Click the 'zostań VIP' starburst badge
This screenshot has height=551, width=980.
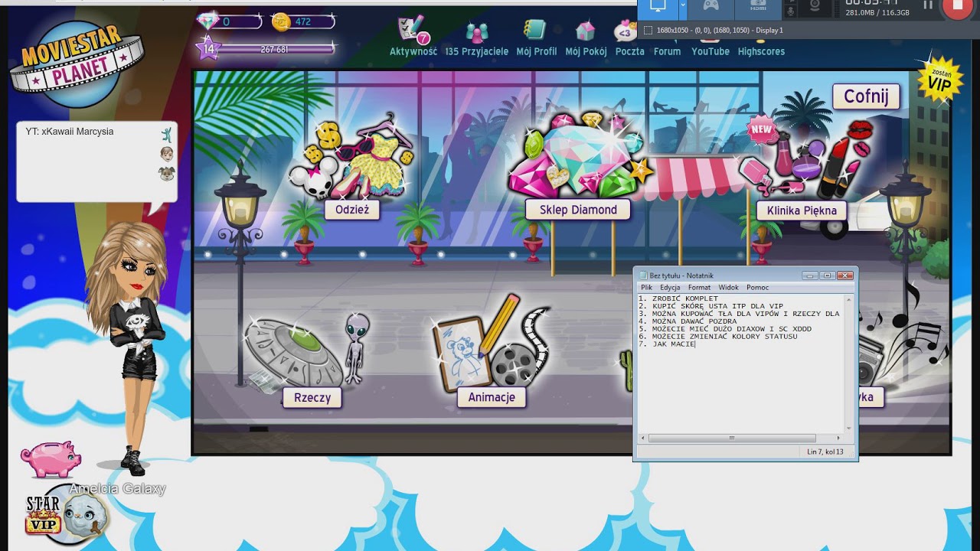coord(939,79)
